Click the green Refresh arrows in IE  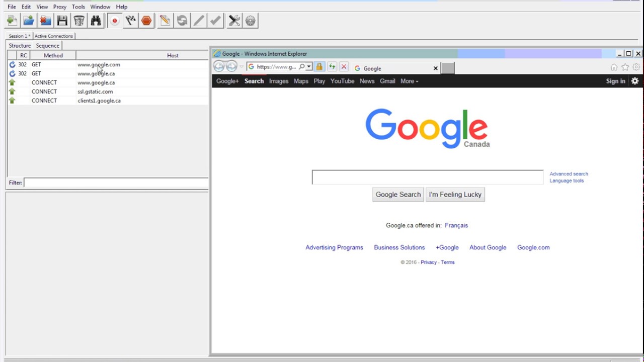click(332, 66)
